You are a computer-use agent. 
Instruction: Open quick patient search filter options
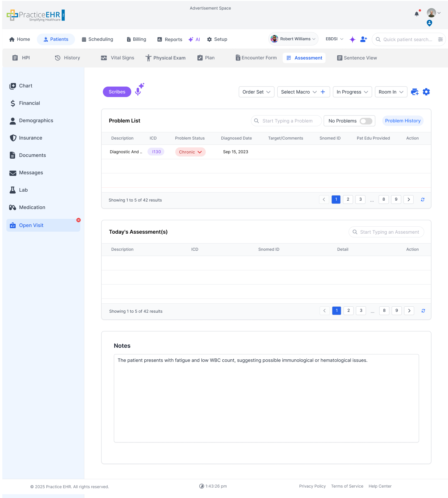coord(440,39)
